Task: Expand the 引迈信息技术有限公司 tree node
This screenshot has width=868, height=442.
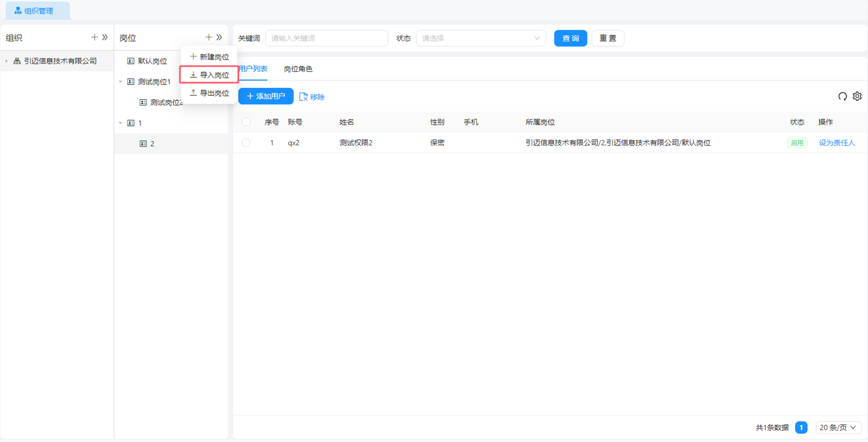Action: (x=6, y=61)
